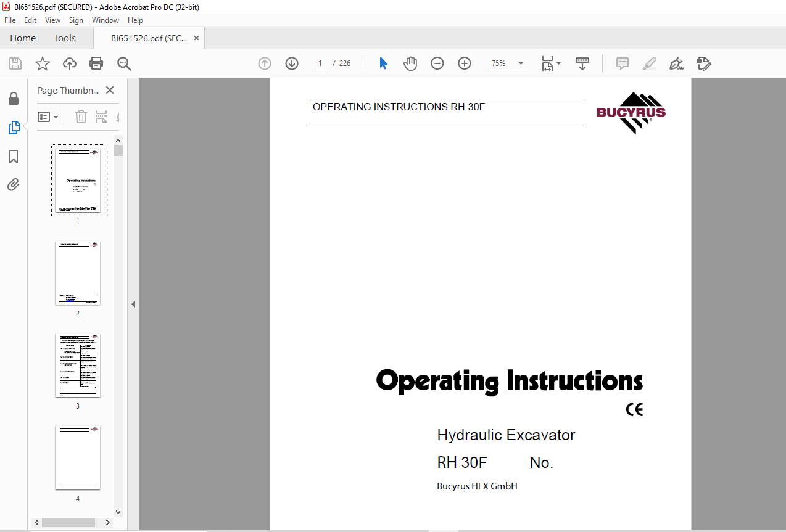Click the stamp tool icon
The image size is (786, 532).
tap(704, 63)
